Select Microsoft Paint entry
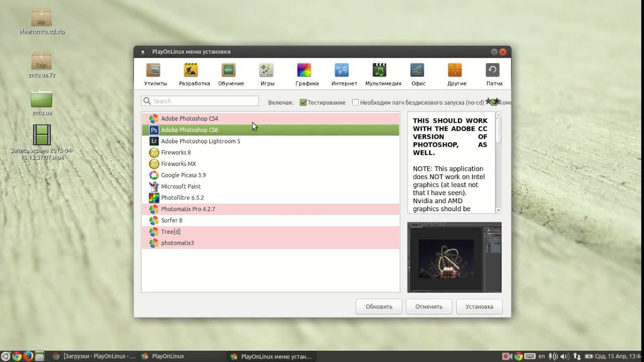644x362 pixels. click(271, 187)
